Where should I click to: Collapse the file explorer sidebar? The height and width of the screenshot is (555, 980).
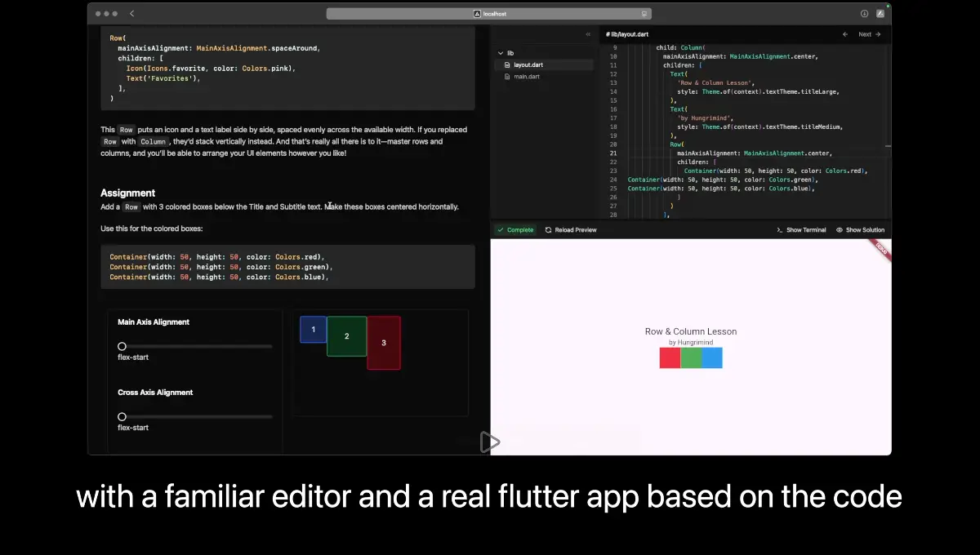click(x=588, y=34)
